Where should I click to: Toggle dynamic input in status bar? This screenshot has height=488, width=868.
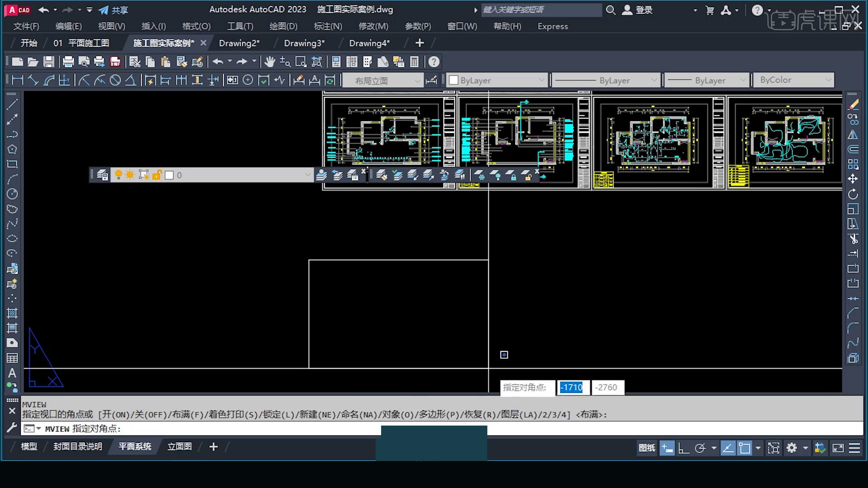pos(667,448)
